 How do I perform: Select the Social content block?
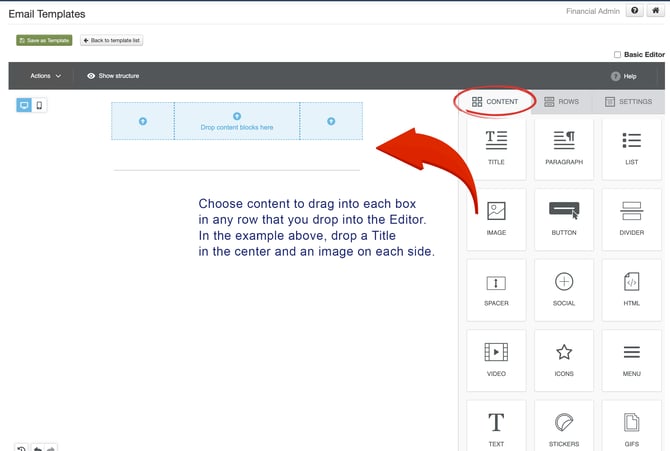pyautogui.click(x=564, y=290)
